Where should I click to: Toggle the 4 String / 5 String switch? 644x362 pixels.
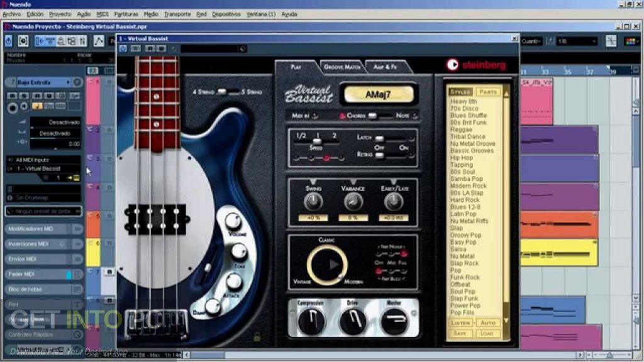228,92
